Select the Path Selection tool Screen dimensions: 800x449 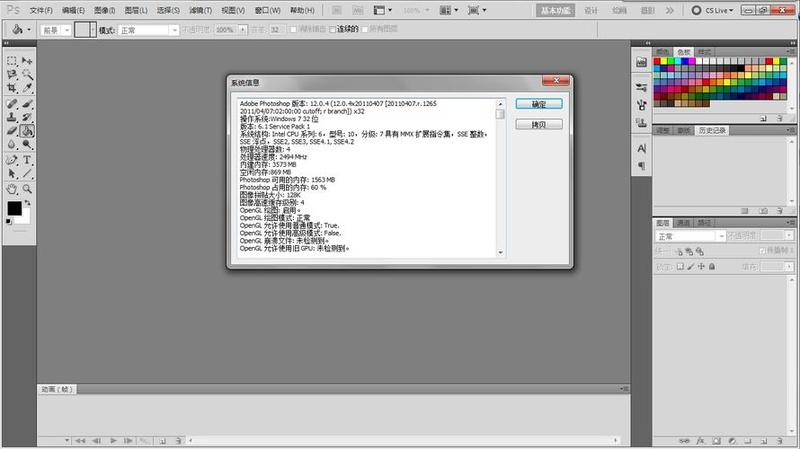click(x=12, y=174)
